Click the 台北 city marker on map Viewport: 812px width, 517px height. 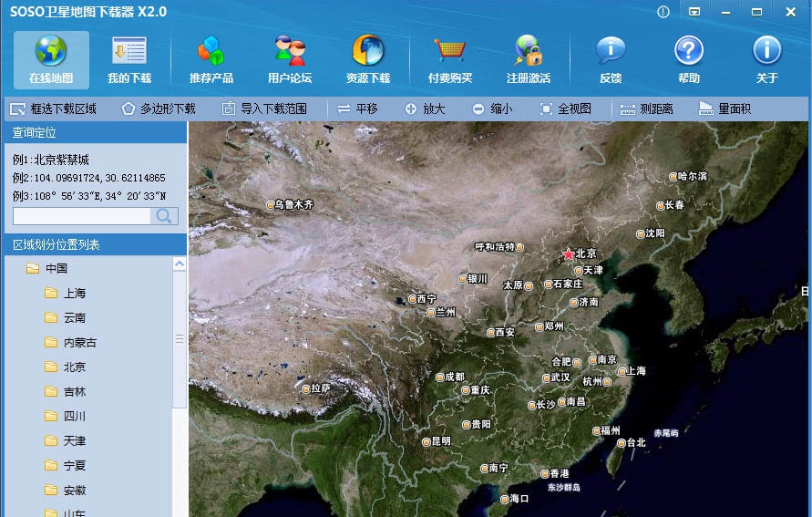tap(622, 443)
